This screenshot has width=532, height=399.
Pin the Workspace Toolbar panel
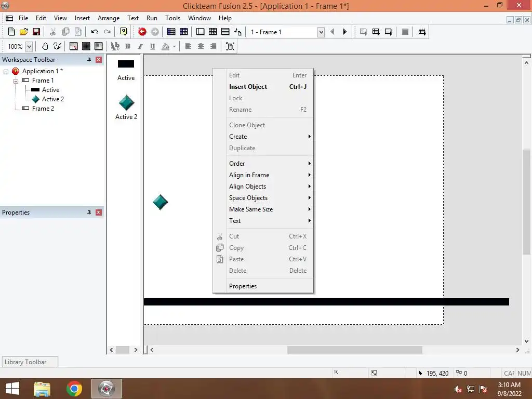click(89, 60)
